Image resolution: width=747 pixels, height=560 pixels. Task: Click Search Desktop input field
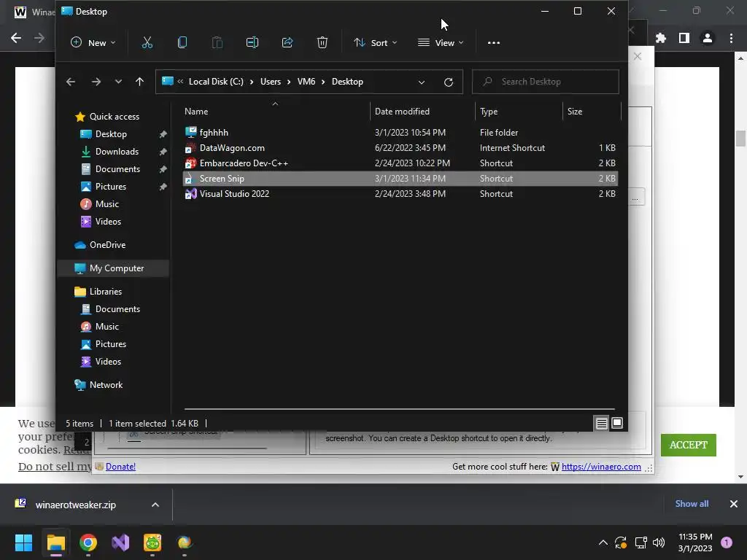click(x=546, y=82)
